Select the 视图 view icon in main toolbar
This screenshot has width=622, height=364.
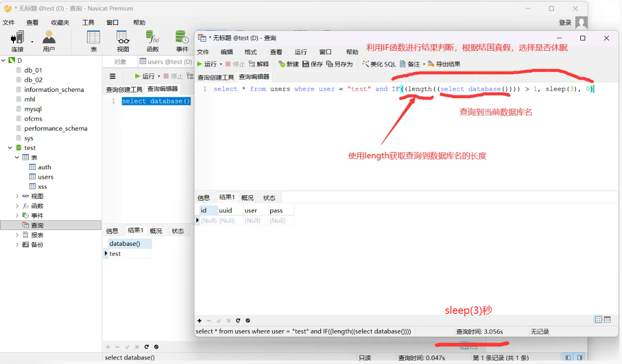(x=123, y=41)
